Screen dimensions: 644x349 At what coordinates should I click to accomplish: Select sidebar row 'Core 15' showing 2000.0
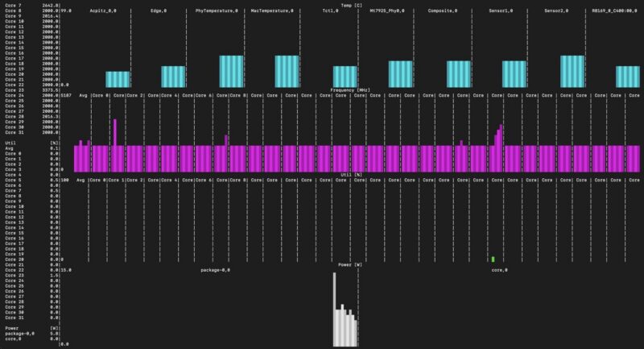pos(32,48)
